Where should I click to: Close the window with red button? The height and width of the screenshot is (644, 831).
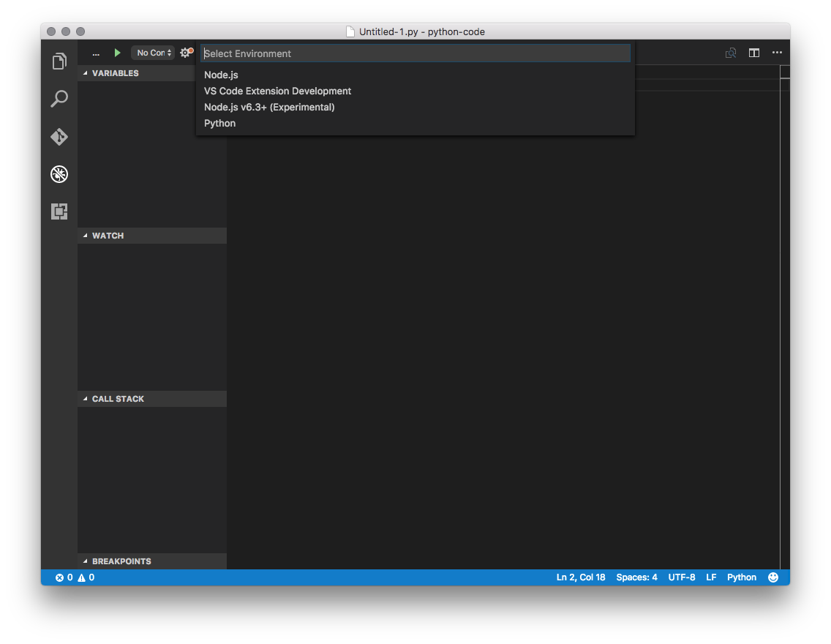point(51,31)
